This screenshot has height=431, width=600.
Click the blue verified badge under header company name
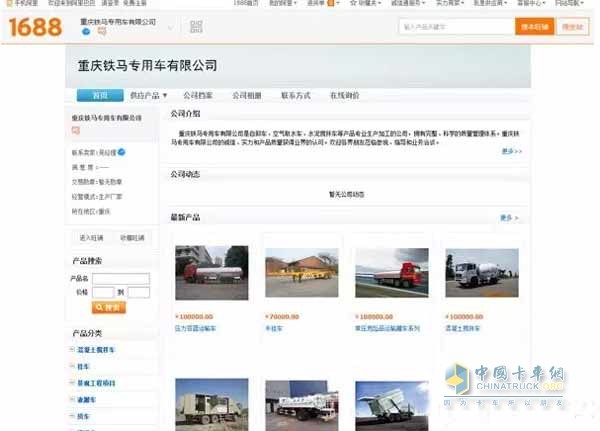click(x=86, y=32)
